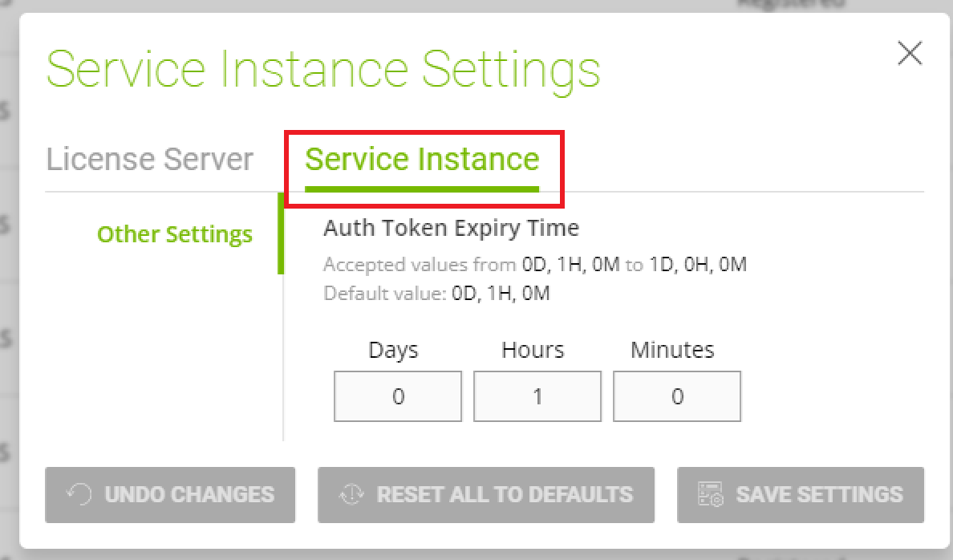Click the Minutes label above field

click(672, 350)
